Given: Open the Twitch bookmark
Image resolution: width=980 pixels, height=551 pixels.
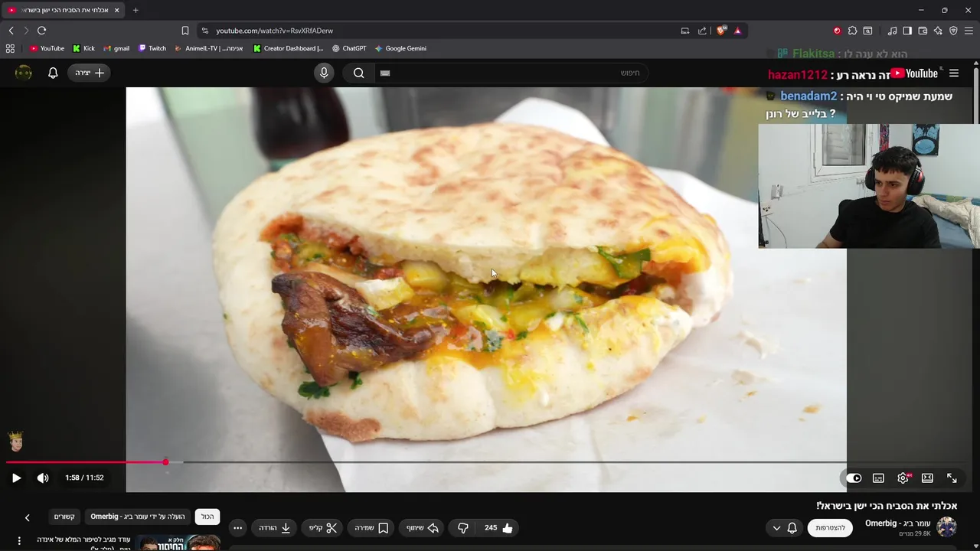Looking at the screenshot, I should tap(152, 48).
